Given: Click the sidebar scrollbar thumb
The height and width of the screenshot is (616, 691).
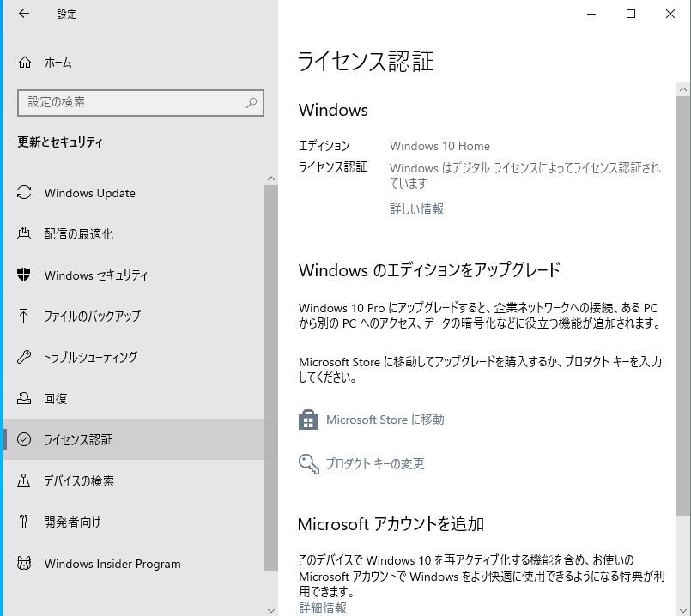Looking at the screenshot, I should pos(271,378).
